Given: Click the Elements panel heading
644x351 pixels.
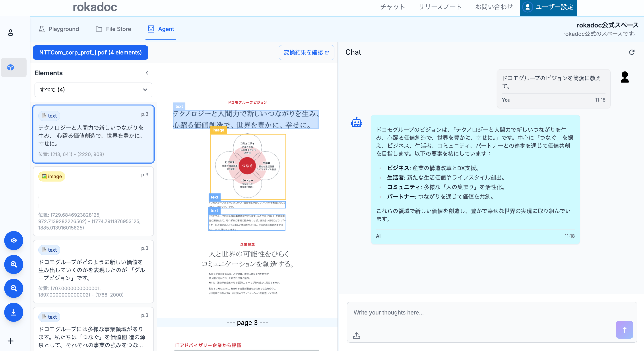Looking at the screenshot, I should click(48, 73).
